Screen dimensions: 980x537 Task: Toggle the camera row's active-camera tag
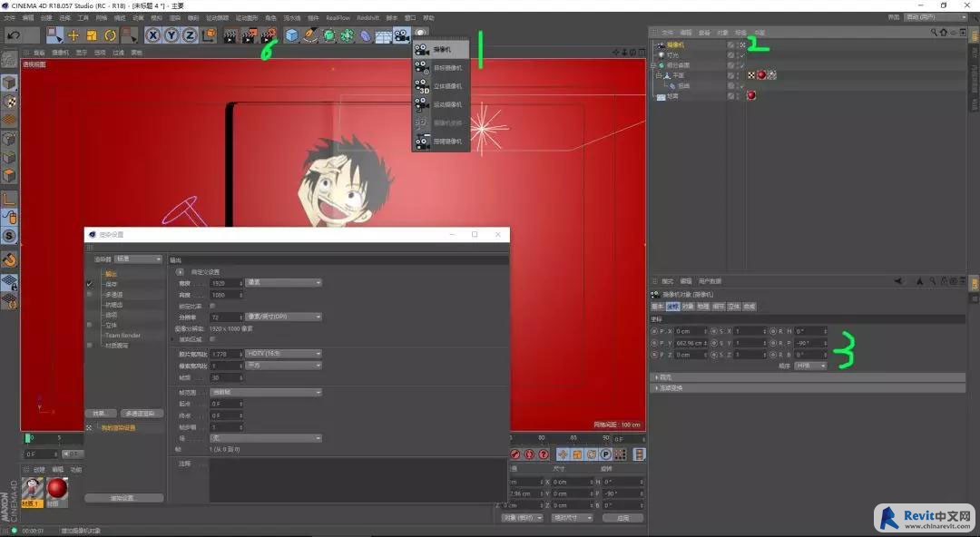(x=742, y=45)
